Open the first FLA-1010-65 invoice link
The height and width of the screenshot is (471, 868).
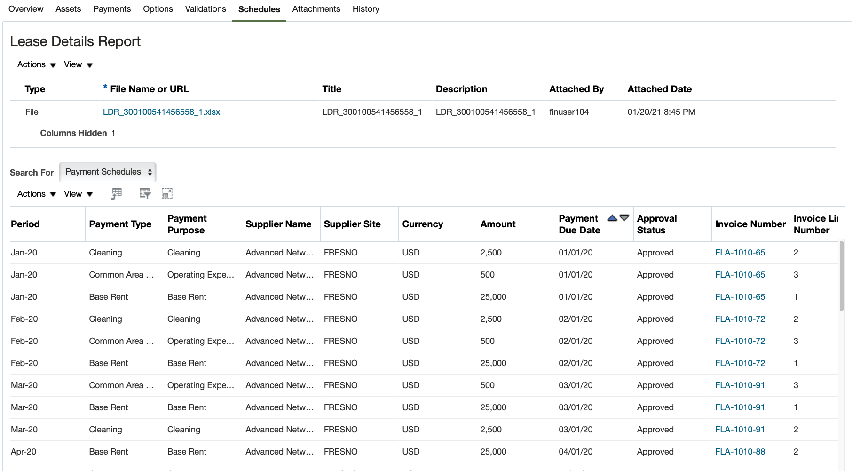tap(740, 253)
